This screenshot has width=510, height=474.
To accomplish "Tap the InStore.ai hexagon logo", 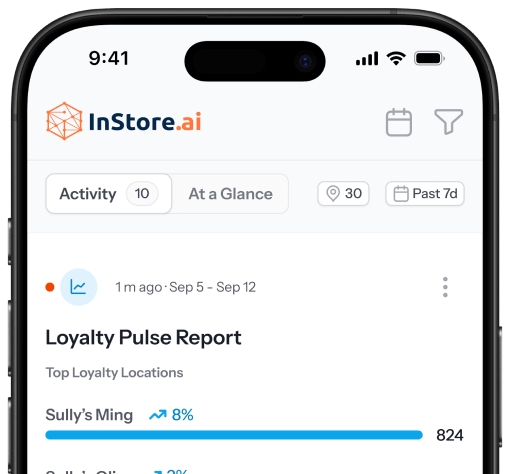I will click(x=64, y=121).
